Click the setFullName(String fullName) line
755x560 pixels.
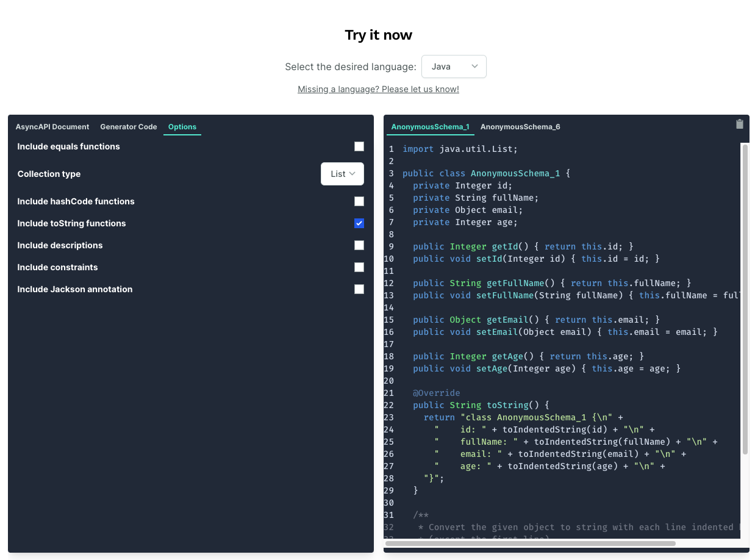click(x=576, y=295)
